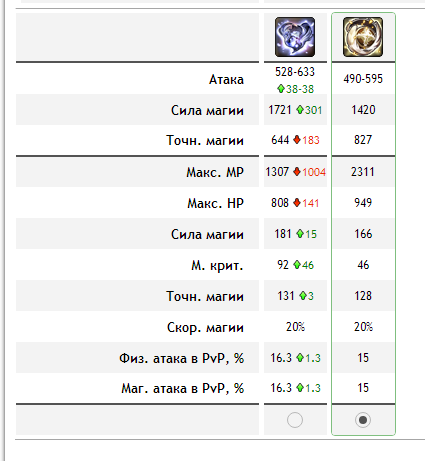Click the 1721 magic power value

tap(280, 110)
